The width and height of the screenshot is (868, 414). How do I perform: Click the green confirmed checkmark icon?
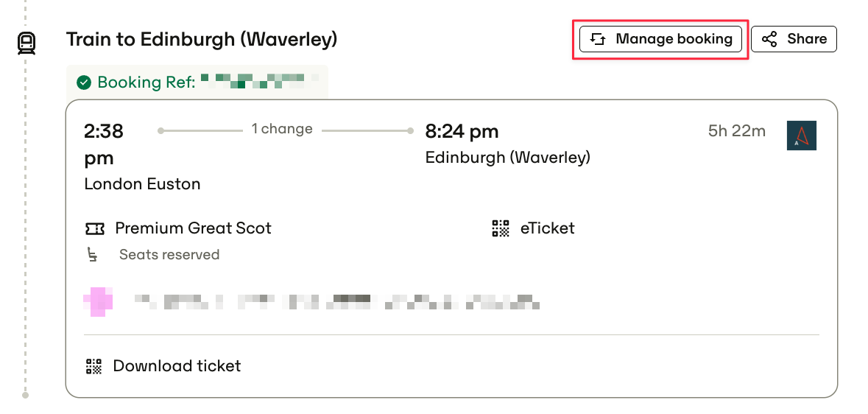click(x=84, y=82)
